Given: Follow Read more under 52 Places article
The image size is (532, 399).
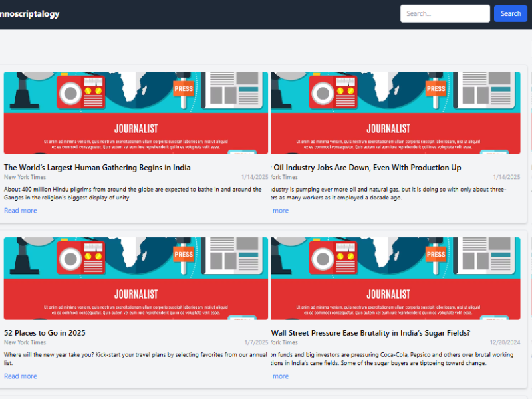Looking at the screenshot, I should pos(21,376).
